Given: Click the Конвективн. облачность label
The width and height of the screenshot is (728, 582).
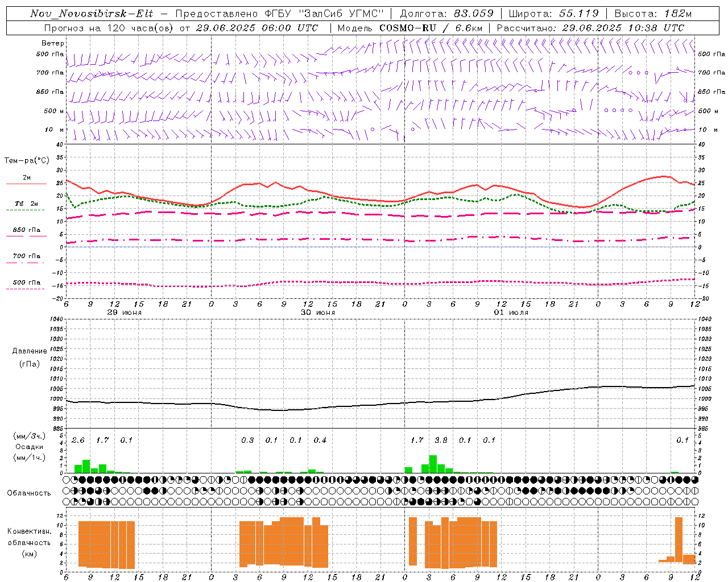Looking at the screenshot, I should point(29,537).
